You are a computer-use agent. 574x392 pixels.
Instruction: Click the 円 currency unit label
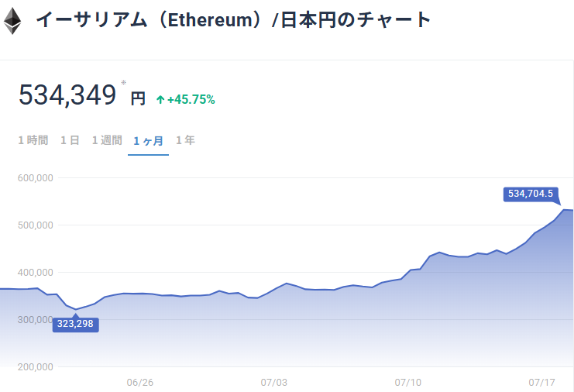[138, 98]
